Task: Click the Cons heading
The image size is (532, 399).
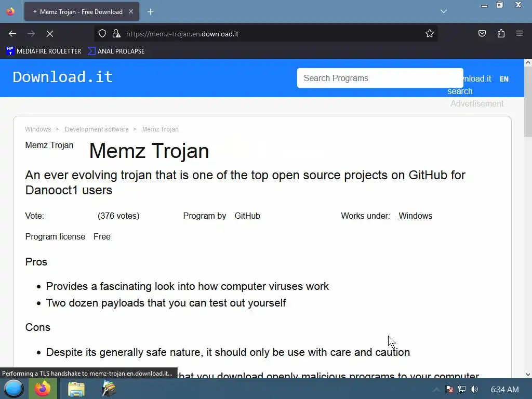Action: [x=37, y=327]
